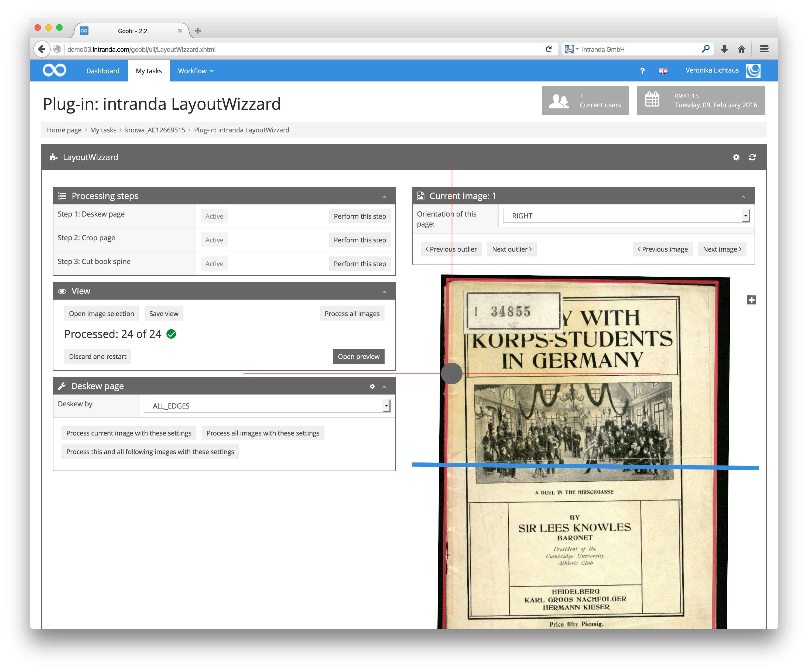Open knowa_AC12669515 breadcrumb link
This screenshot has height=672, width=808.
(155, 130)
